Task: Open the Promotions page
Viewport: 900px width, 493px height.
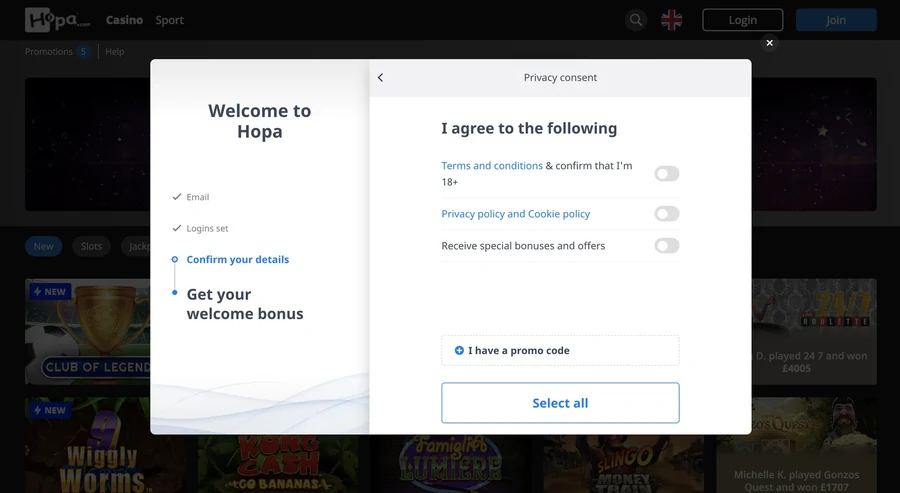Action: pos(49,52)
